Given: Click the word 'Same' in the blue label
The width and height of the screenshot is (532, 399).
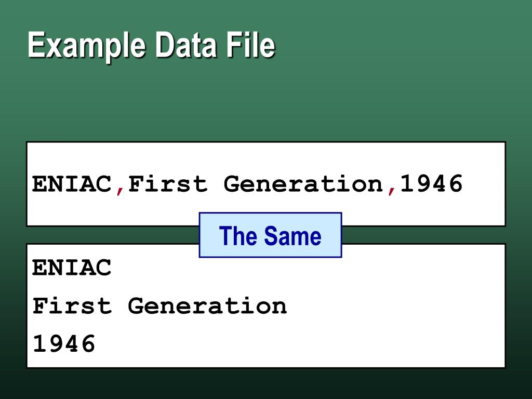Looking at the screenshot, I should 292,236.
